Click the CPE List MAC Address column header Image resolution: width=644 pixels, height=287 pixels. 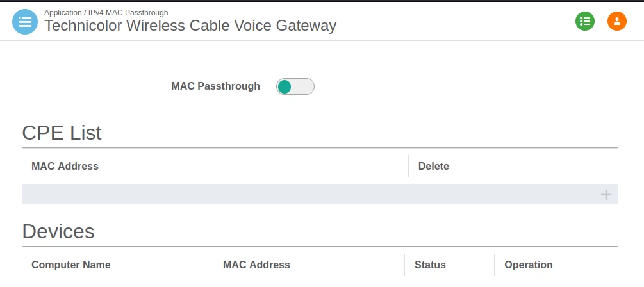click(x=65, y=167)
